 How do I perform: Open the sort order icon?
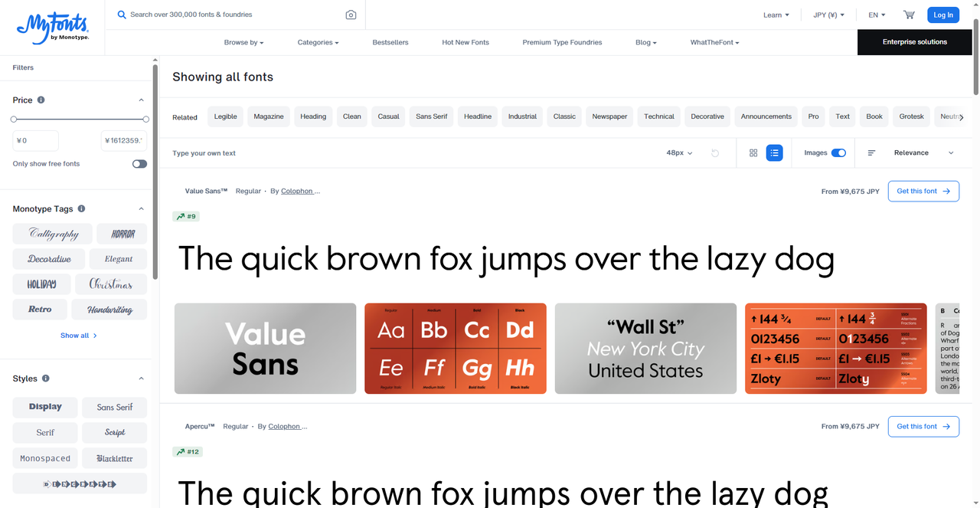click(871, 153)
